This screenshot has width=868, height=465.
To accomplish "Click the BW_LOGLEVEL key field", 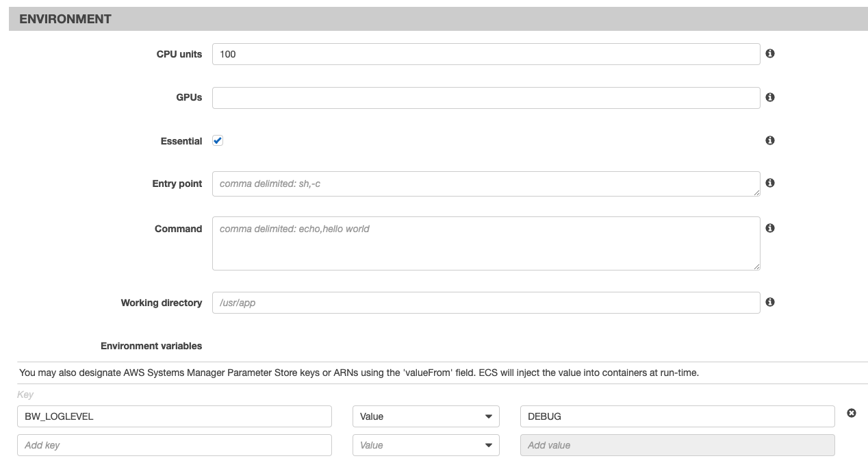I will [175, 416].
